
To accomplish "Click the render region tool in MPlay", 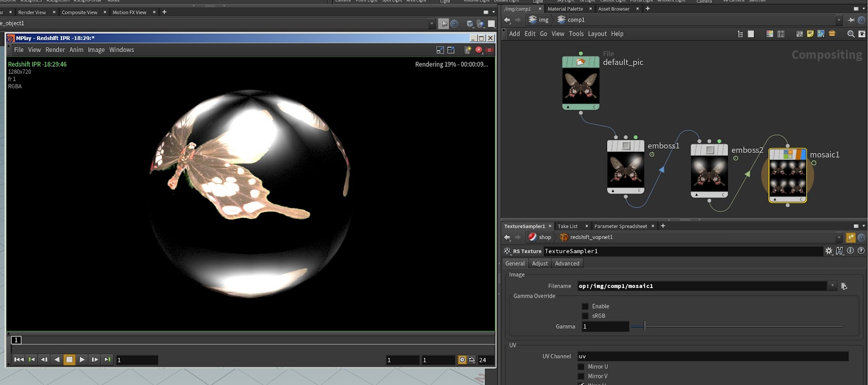I will pos(440,50).
